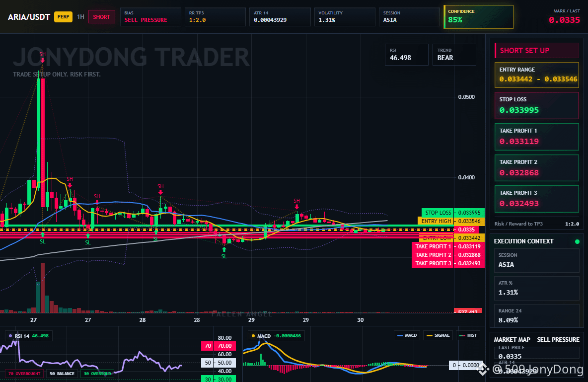Click the red SHORT direction badge
Image resolution: width=588 pixels, height=382 pixels.
point(102,17)
